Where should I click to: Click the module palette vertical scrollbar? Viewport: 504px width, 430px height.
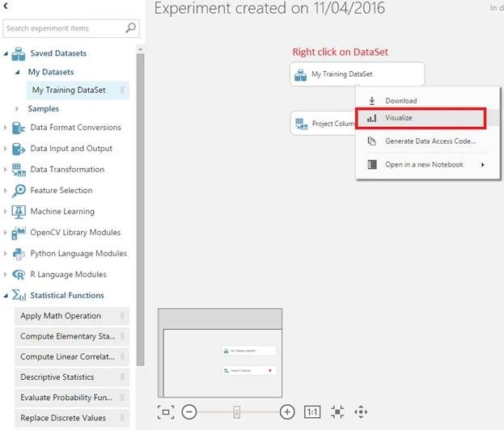pyautogui.click(x=140, y=209)
